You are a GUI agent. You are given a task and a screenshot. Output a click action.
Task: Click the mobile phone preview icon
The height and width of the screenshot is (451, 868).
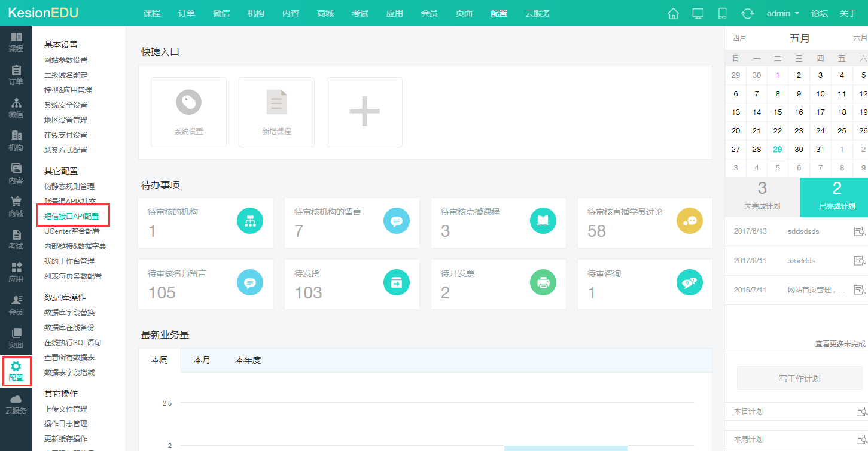point(722,13)
